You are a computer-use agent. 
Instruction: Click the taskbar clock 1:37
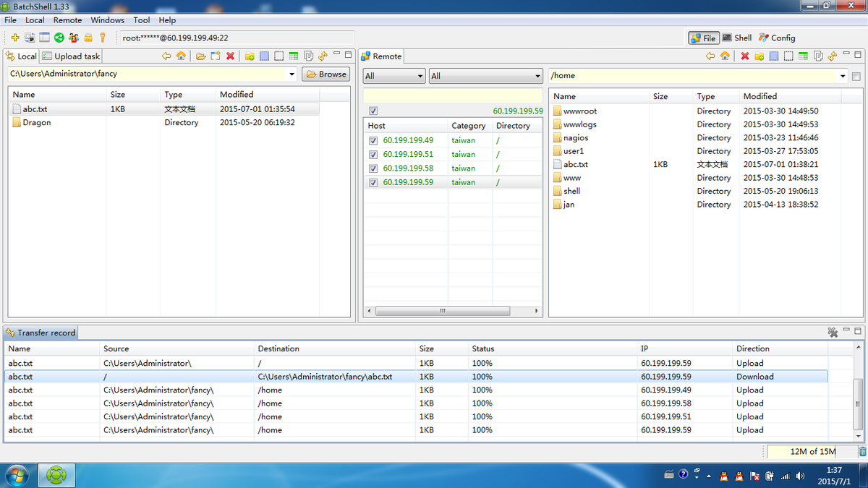coord(834,476)
